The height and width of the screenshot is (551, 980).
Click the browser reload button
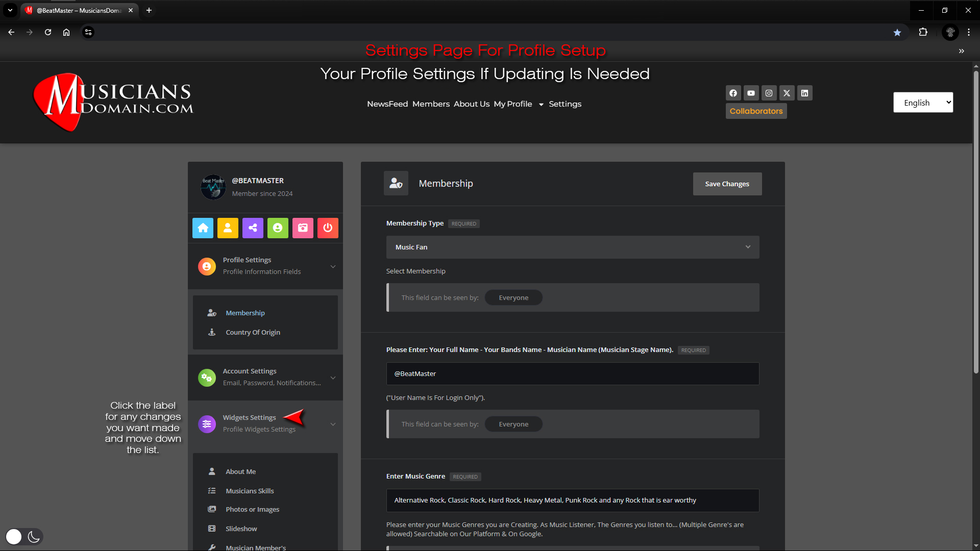pos(48,32)
